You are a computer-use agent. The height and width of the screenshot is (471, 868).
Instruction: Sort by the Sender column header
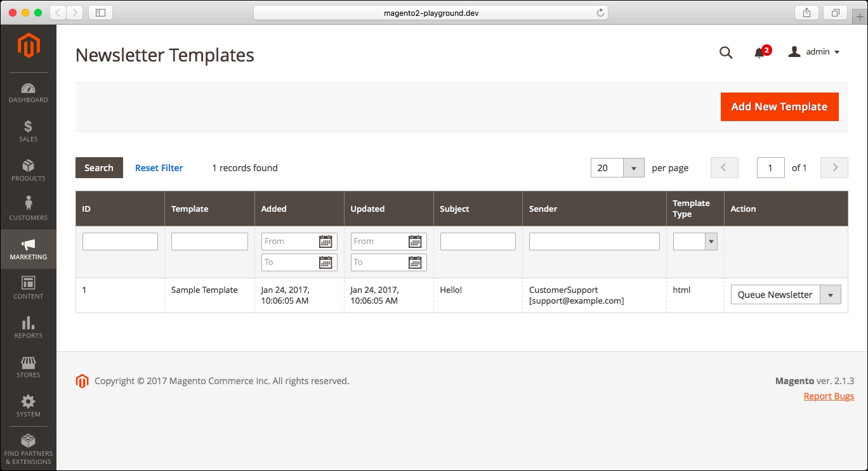click(595, 209)
